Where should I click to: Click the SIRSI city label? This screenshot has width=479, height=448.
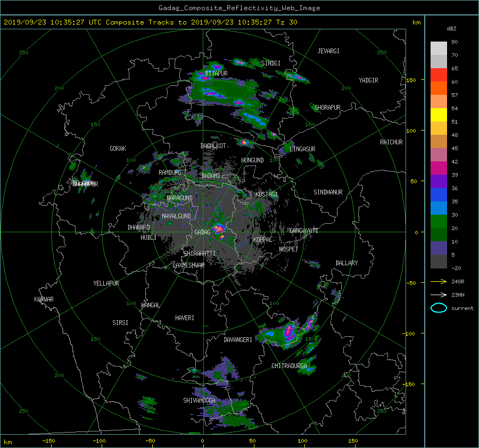(x=120, y=323)
